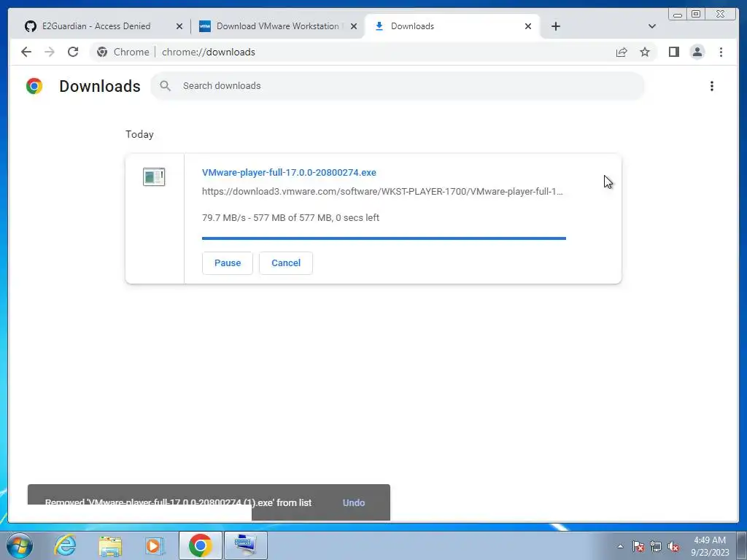
Task: Click the forward navigation arrow
Action: pyautogui.click(x=50, y=52)
